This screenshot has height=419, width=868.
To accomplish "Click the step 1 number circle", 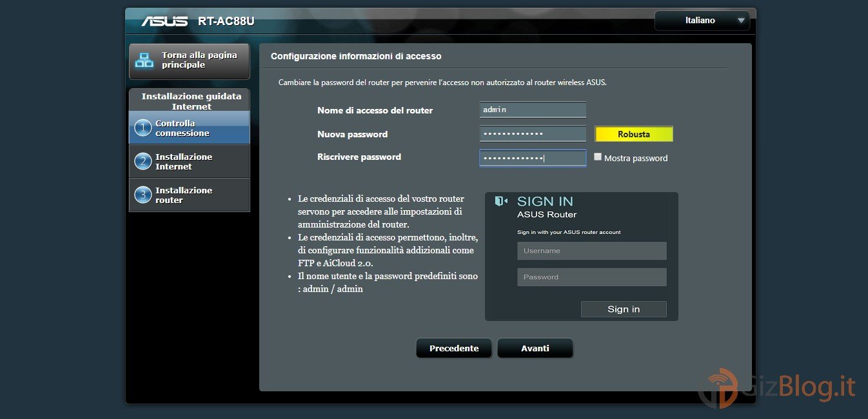I will point(143,128).
